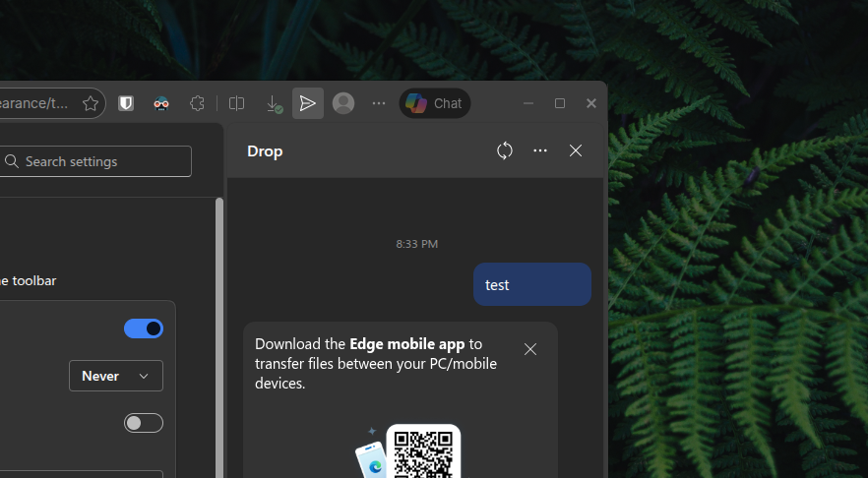Close the Drop panel
The width and height of the screenshot is (868, 478).
(576, 150)
